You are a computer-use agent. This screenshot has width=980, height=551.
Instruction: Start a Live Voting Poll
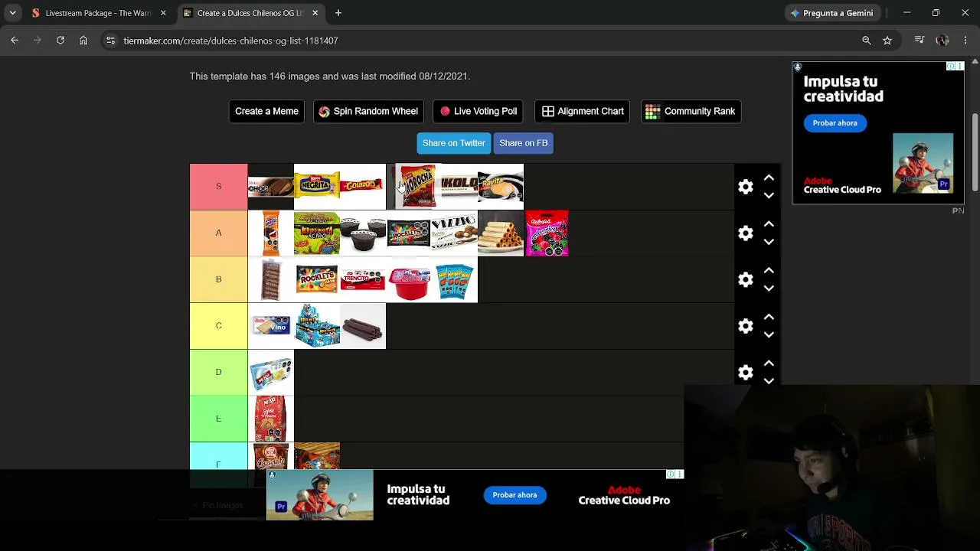click(478, 111)
